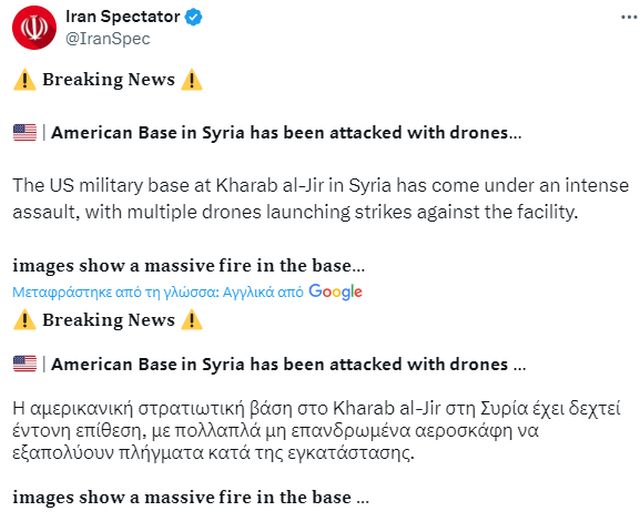
Task: Click the warning emoji after first Breaking News
Action: coord(192,80)
